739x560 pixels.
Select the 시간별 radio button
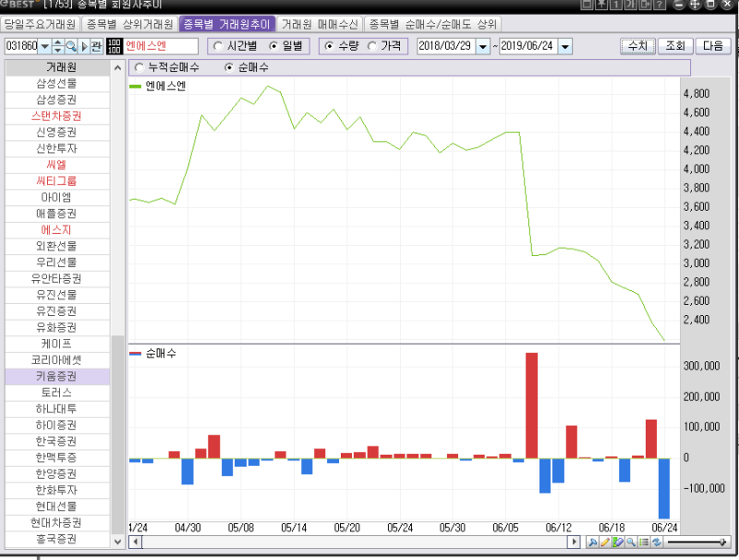pos(218,46)
